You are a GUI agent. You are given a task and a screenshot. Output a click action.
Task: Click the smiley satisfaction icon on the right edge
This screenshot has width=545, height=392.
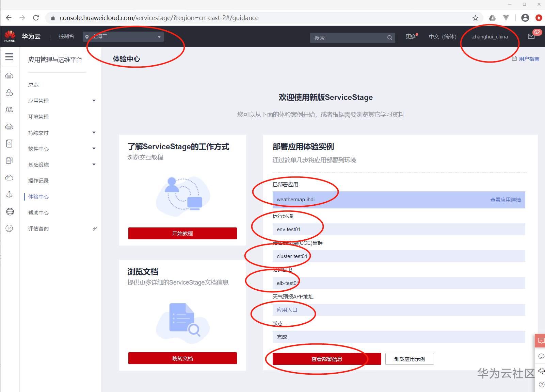click(541, 356)
